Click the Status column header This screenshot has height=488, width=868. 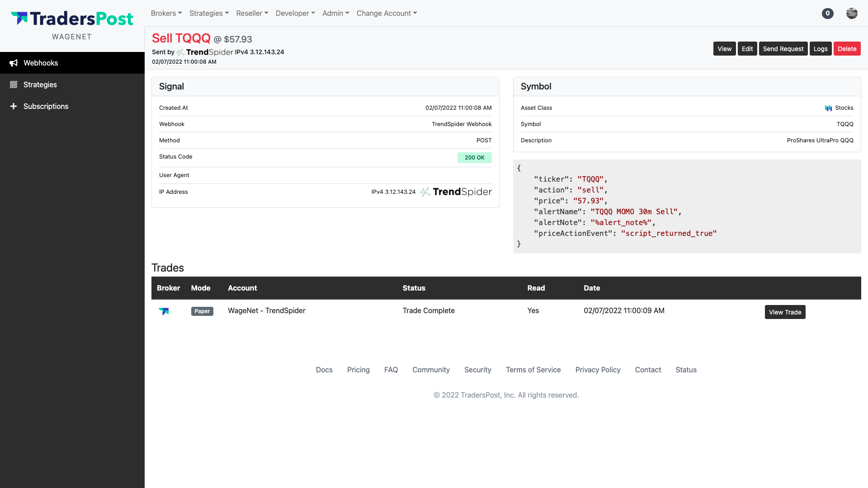[414, 288]
